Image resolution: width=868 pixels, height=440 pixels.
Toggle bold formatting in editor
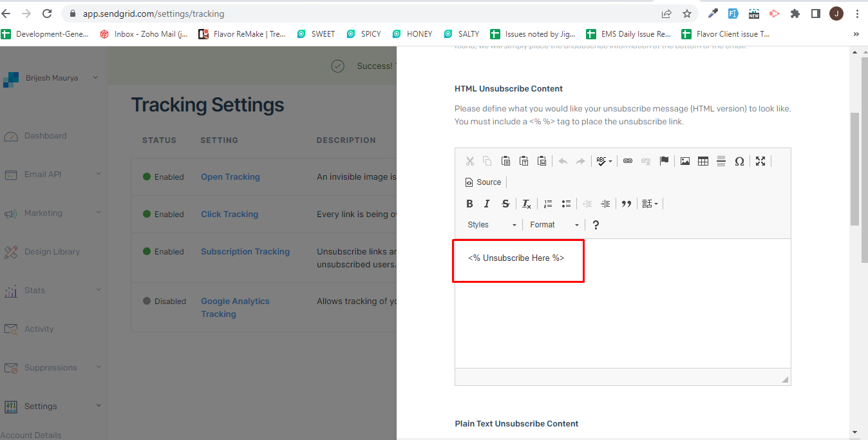pos(469,204)
